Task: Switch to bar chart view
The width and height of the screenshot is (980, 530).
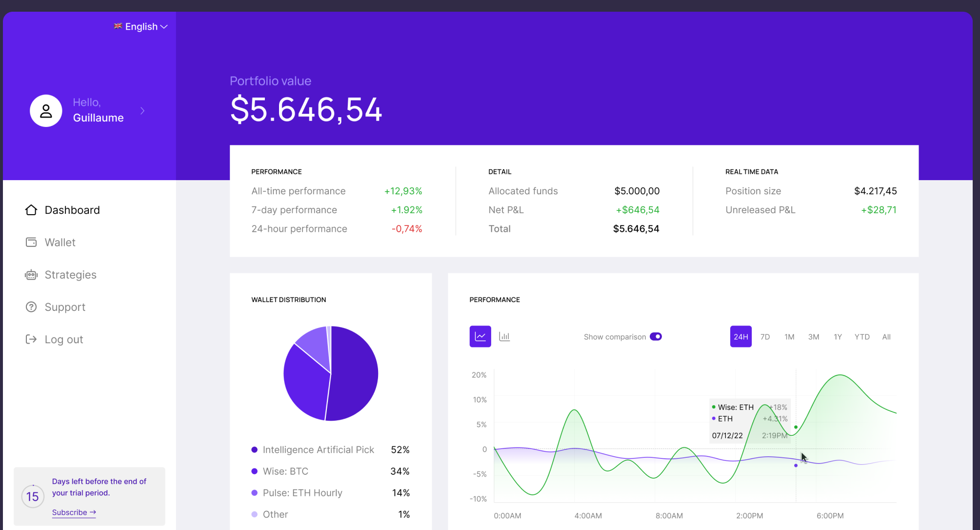Action: [x=504, y=336]
